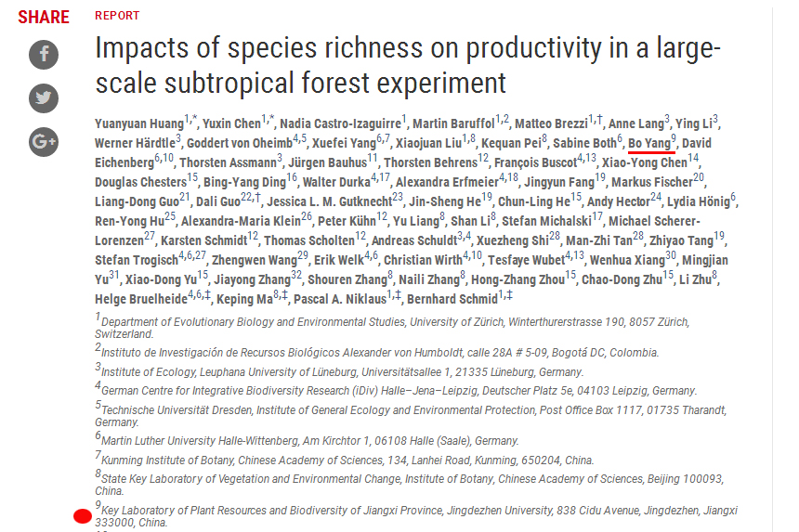Viewport: 799px width, 532px height.
Task: Open author Bo Yang underlined link
Action: coord(648,144)
